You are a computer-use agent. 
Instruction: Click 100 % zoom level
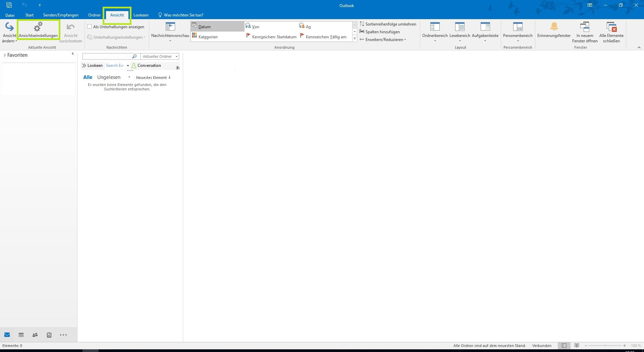(x=636, y=346)
